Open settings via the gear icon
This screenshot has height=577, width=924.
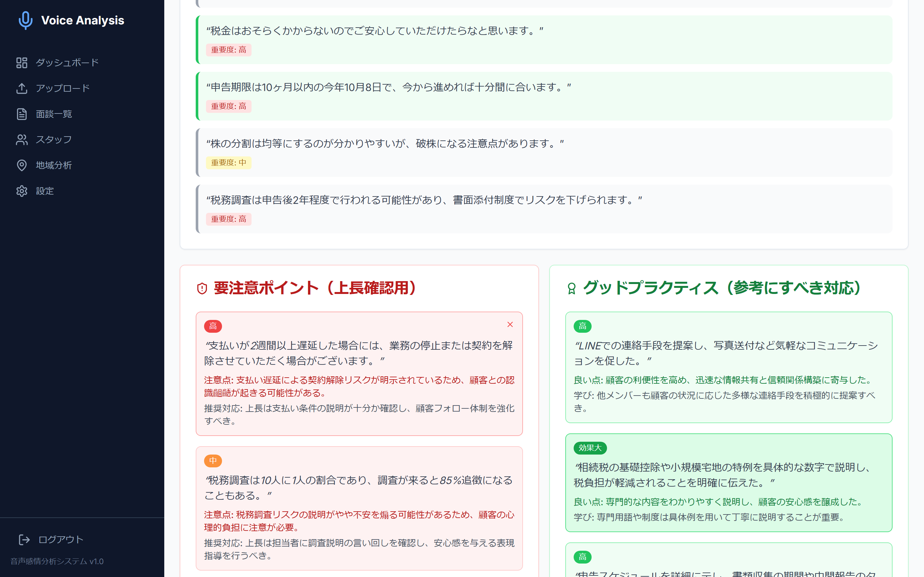point(22,191)
